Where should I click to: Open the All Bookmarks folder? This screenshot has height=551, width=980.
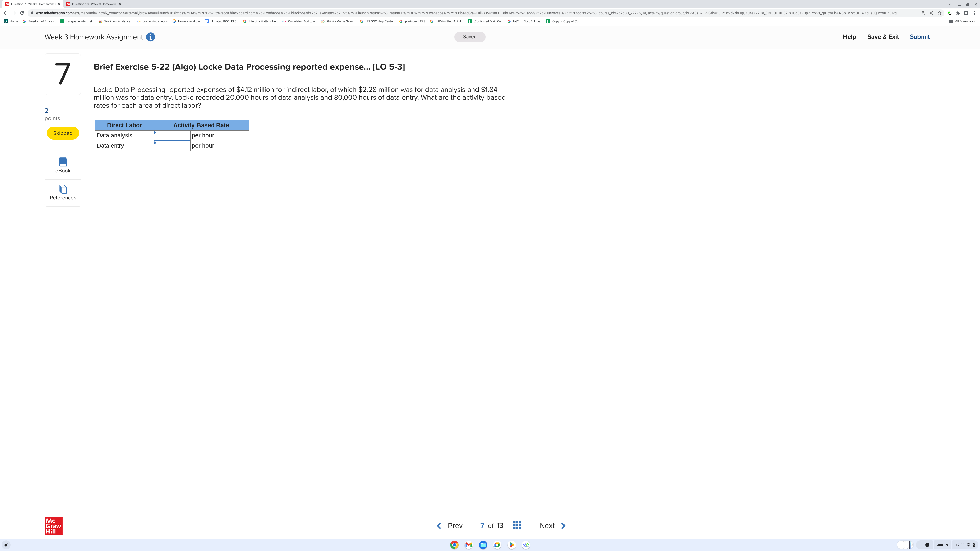[x=962, y=21]
